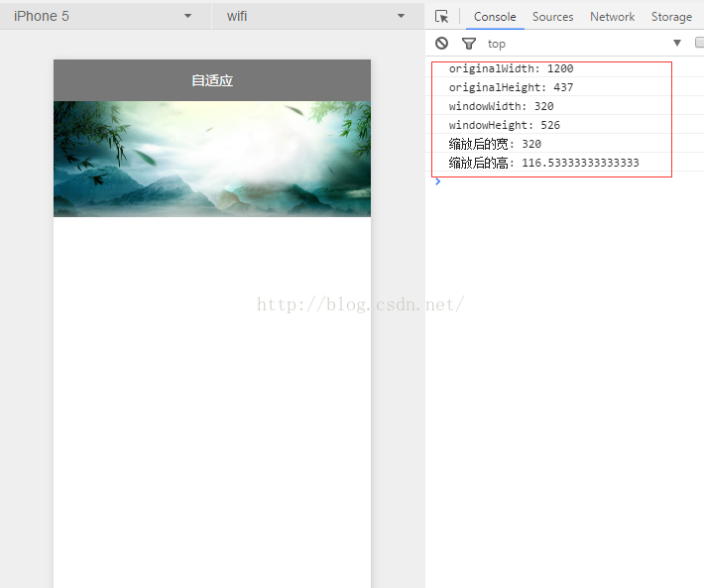Expand the top context selector arrow
Viewport: 704px width, 588px height.
[x=677, y=43]
